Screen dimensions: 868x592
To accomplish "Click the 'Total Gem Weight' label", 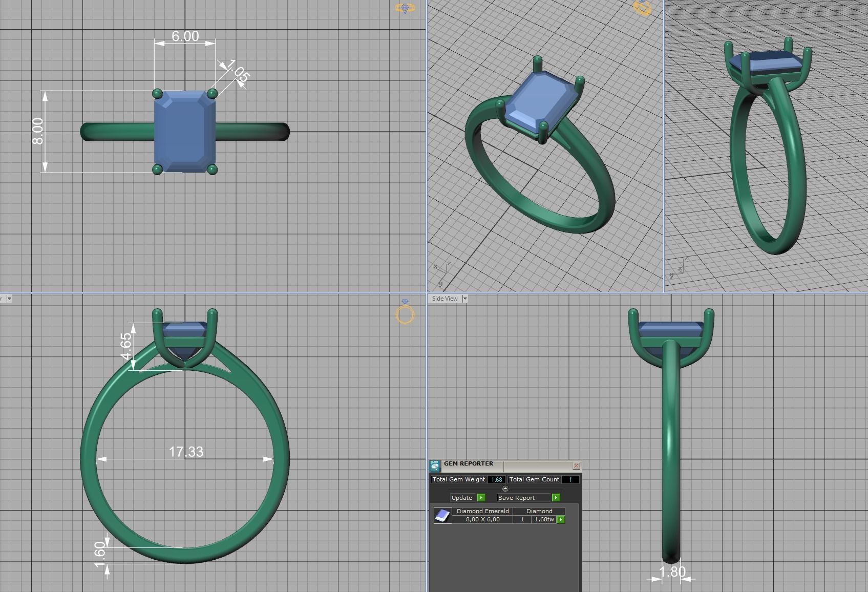I will (459, 480).
